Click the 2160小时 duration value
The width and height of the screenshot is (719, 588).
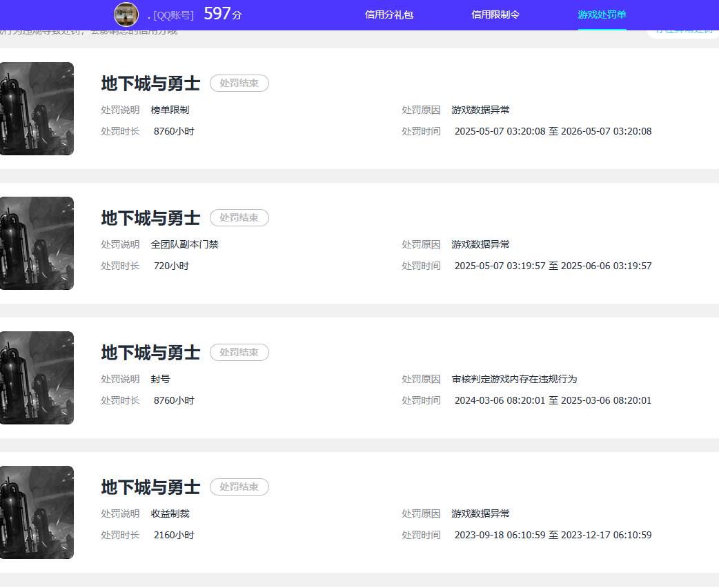pos(175,536)
